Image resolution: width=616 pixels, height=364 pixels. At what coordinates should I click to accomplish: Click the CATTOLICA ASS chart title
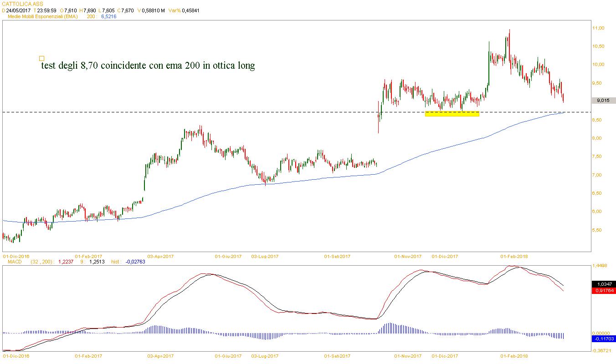pos(20,4)
